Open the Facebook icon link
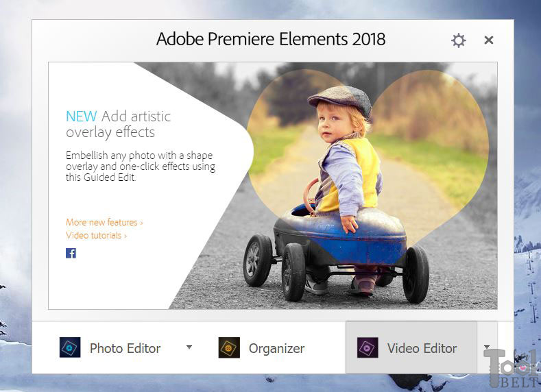The image size is (541, 392). point(71,253)
